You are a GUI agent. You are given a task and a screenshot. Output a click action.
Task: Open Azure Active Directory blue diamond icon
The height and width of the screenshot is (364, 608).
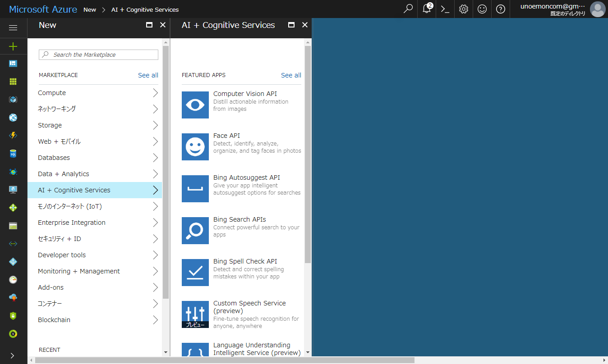click(x=13, y=262)
